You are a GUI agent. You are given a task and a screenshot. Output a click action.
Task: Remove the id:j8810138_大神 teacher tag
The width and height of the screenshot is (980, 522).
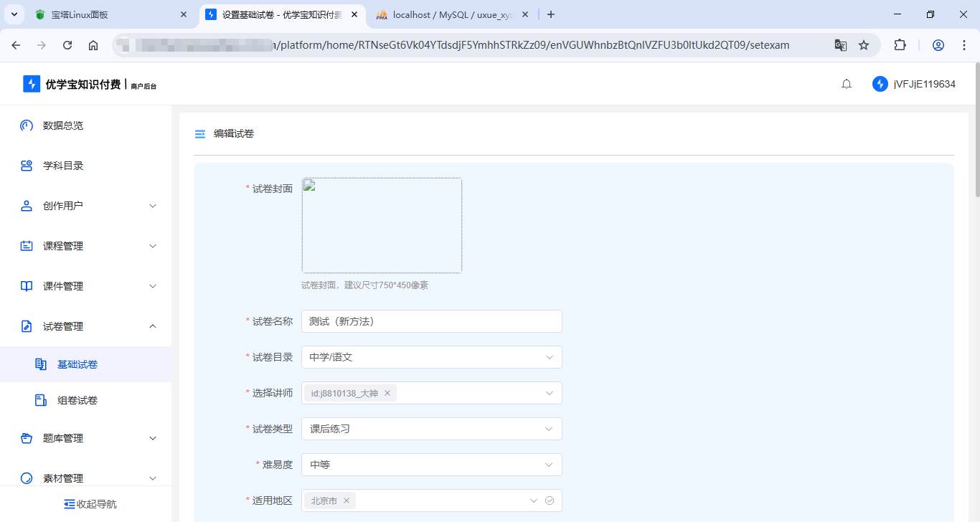pos(387,393)
